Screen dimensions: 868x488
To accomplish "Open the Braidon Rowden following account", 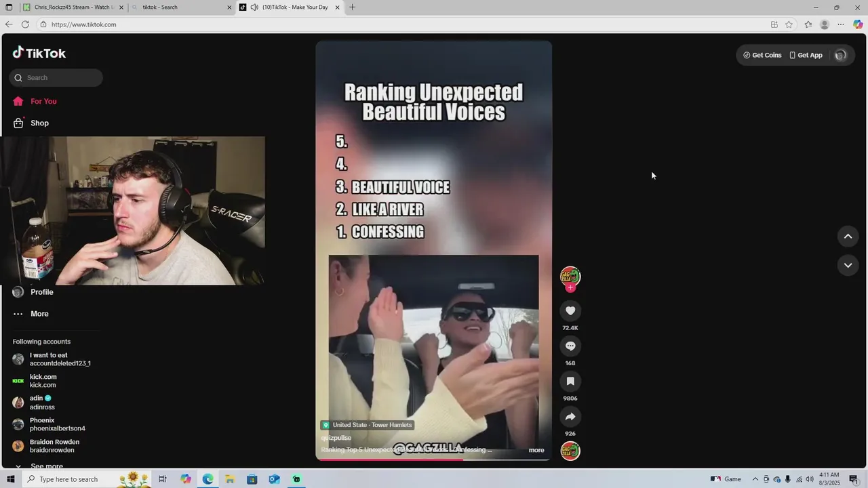I will tap(46, 446).
